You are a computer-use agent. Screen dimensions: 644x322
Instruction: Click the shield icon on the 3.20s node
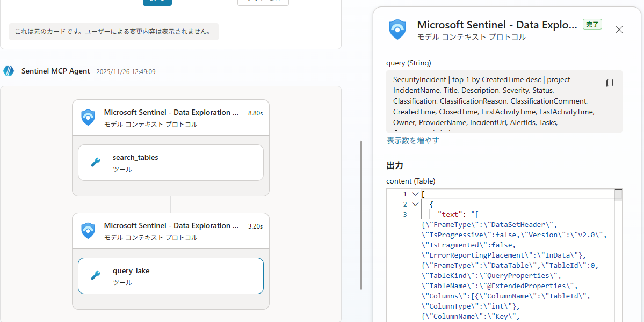pos(88,231)
